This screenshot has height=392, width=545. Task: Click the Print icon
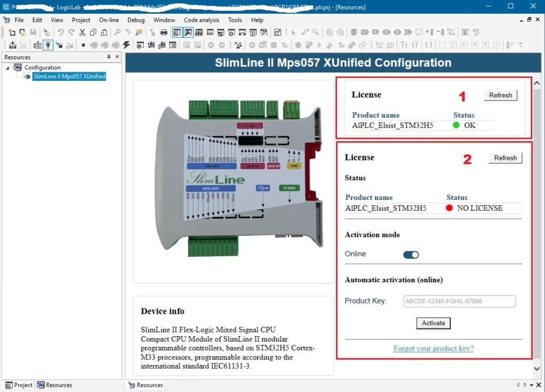(164, 32)
